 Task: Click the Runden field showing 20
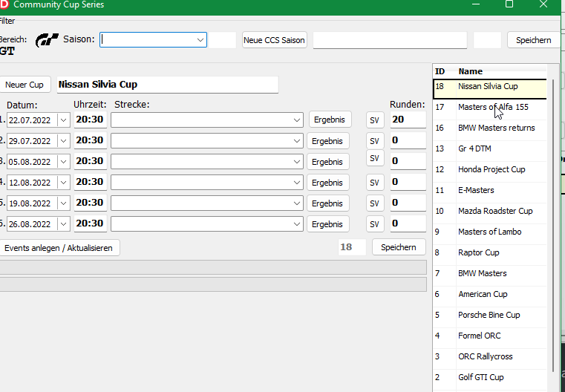click(407, 120)
